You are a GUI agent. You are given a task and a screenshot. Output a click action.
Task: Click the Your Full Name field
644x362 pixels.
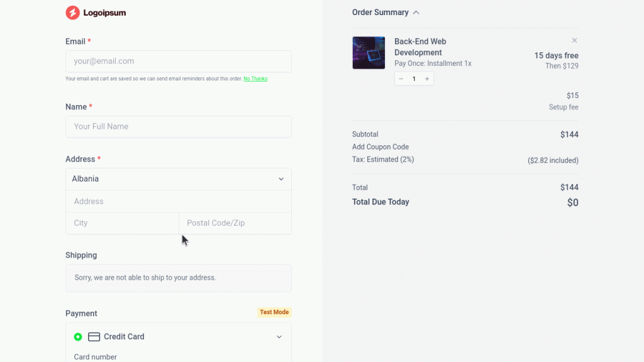click(x=178, y=126)
